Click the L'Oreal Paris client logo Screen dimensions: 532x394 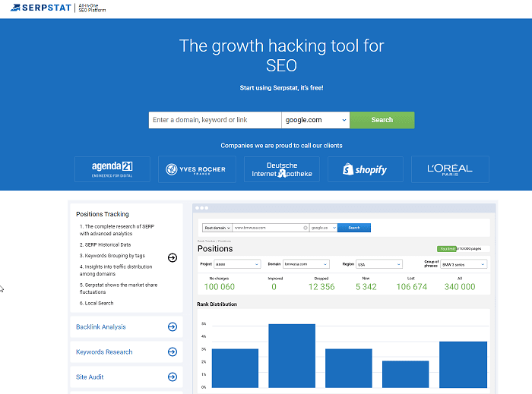450,169
